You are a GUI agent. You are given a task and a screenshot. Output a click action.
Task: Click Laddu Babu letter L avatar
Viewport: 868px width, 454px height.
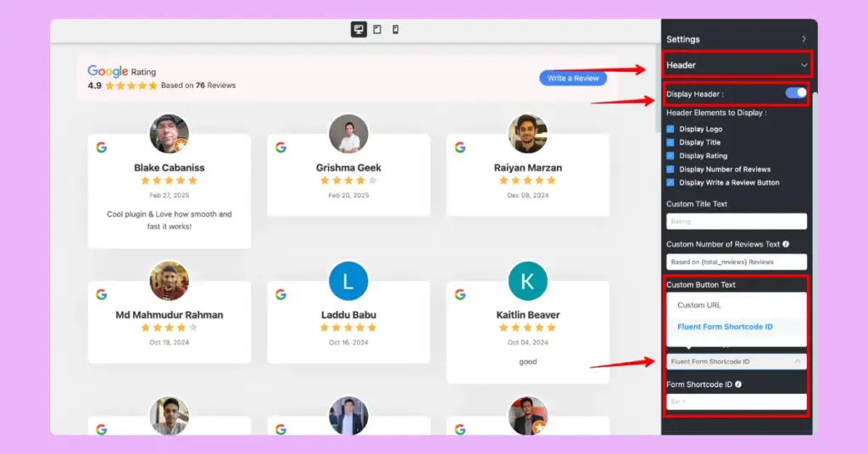[x=348, y=281]
